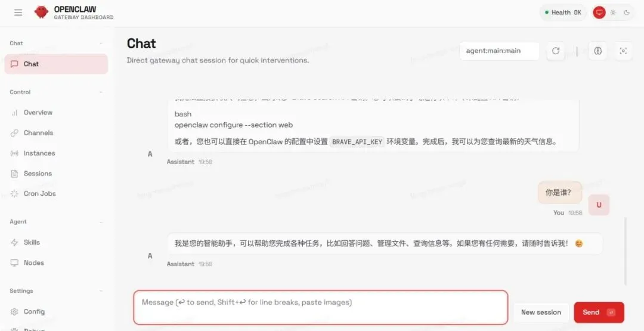Open Chat in the sidebar
644x331 pixels.
point(56,64)
